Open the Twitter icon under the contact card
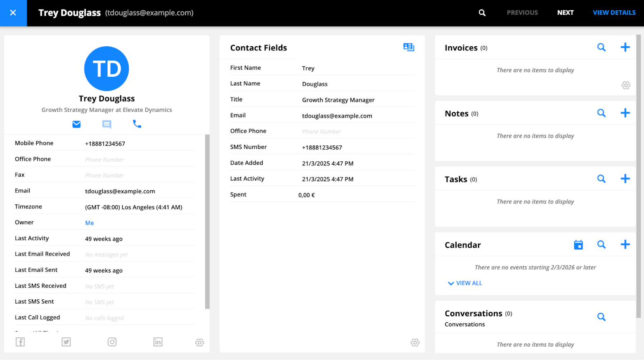 pos(66,342)
